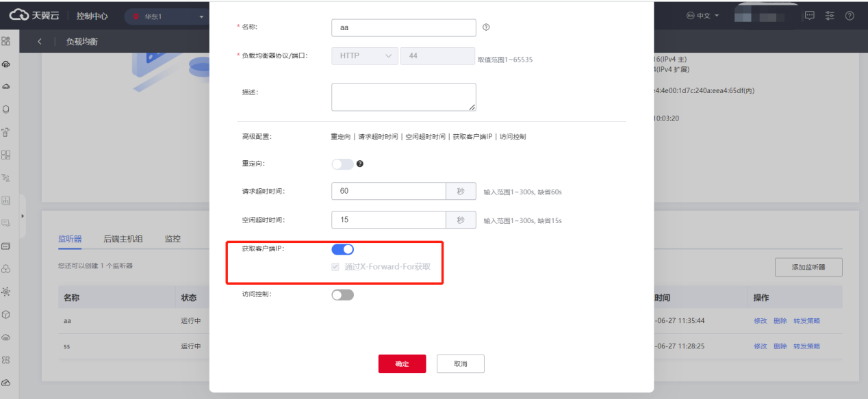Click the En globe icon beside 中文
Screen dimensions: 868x399
(x=690, y=16)
